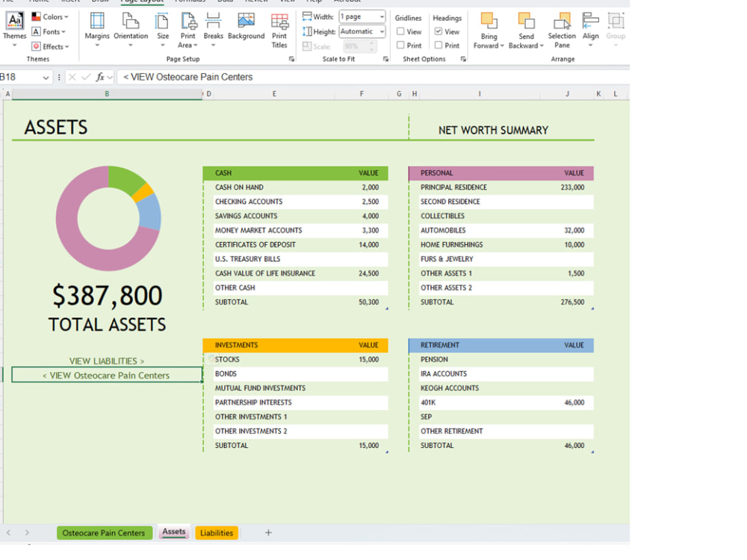Switch to the Assets sheet tab
747x560 pixels.
pyautogui.click(x=173, y=532)
